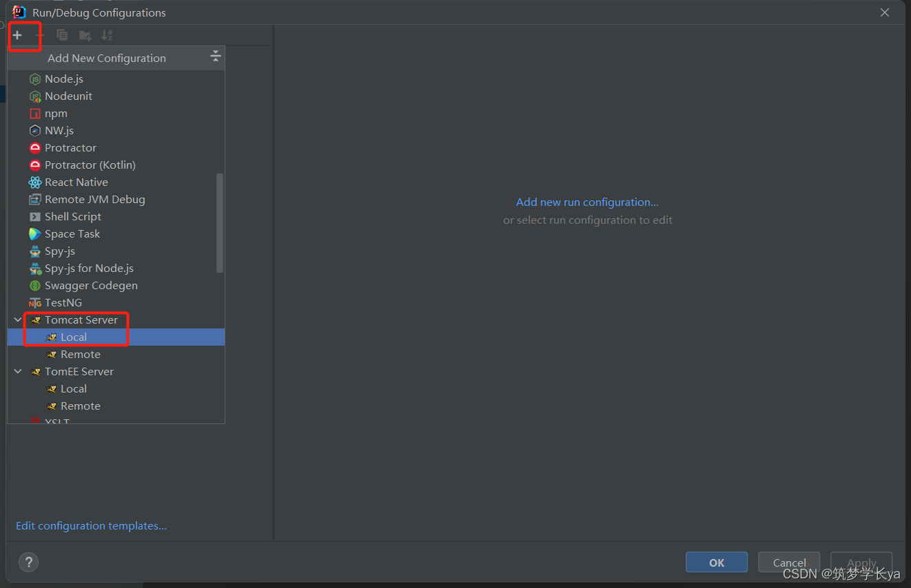
Task: Select the Swagger Codegen icon
Action: click(x=35, y=286)
